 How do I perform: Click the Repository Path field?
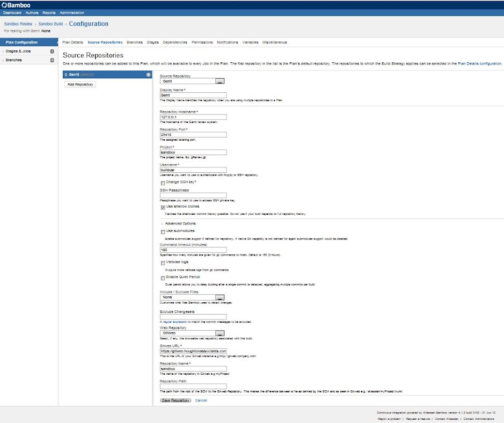click(193, 386)
